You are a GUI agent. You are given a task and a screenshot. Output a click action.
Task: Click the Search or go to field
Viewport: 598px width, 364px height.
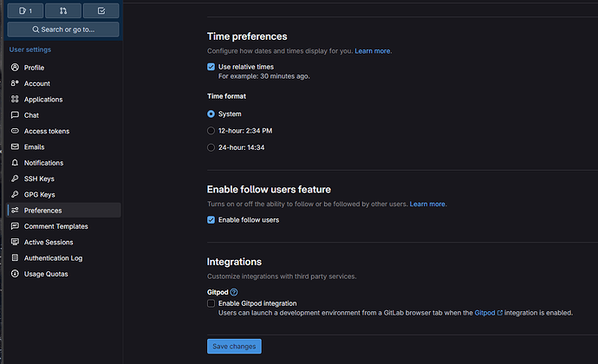pos(63,29)
